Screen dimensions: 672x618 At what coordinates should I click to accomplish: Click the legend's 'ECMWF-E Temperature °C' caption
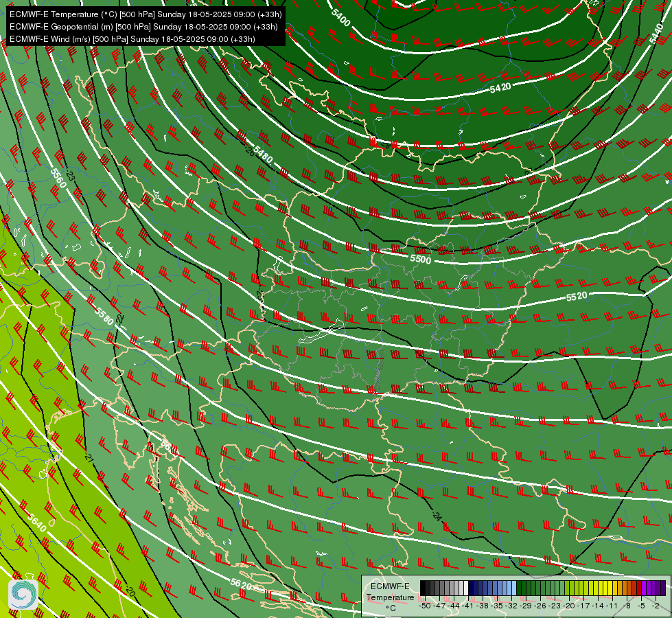(x=390, y=597)
